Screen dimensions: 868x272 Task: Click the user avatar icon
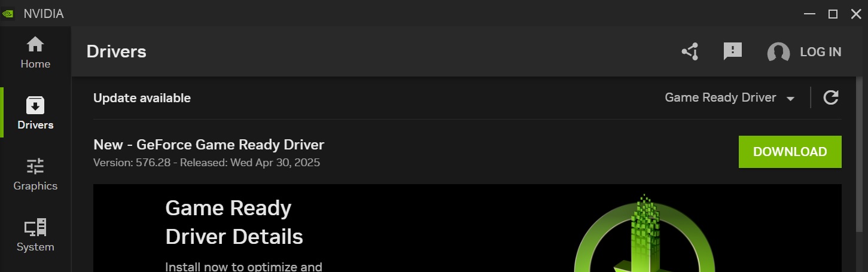pos(778,53)
